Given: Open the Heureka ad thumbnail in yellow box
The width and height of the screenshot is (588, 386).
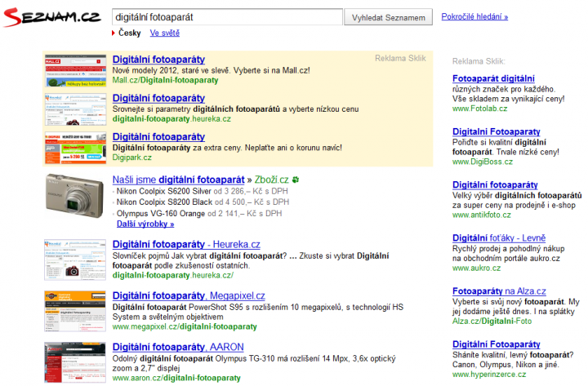Looking at the screenshot, I should click(x=76, y=109).
